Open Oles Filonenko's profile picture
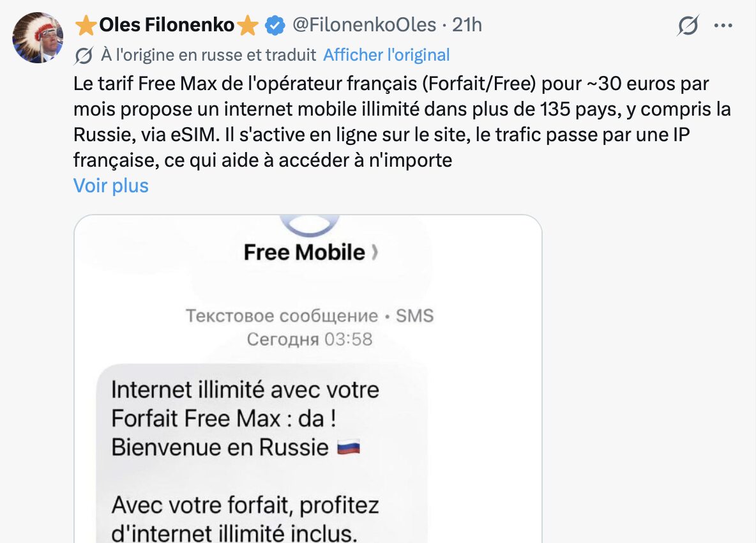Image resolution: width=756 pixels, height=543 pixels. (x=38, y=38)
